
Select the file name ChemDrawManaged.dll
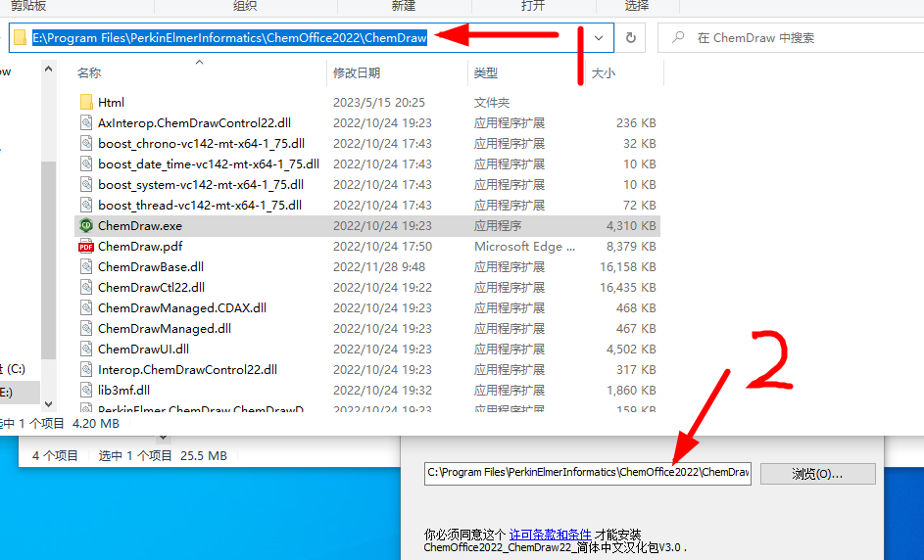pos(165,329)
